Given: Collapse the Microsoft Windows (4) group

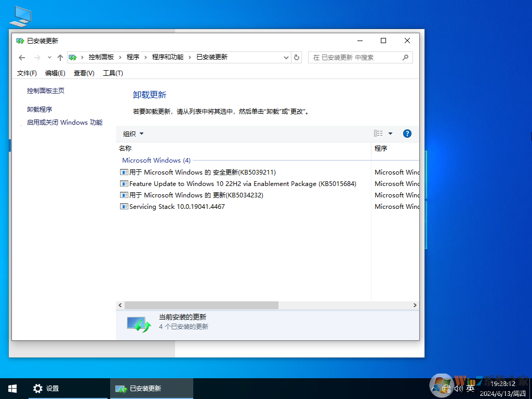Looking at the screenshot, I should [156, 160].
